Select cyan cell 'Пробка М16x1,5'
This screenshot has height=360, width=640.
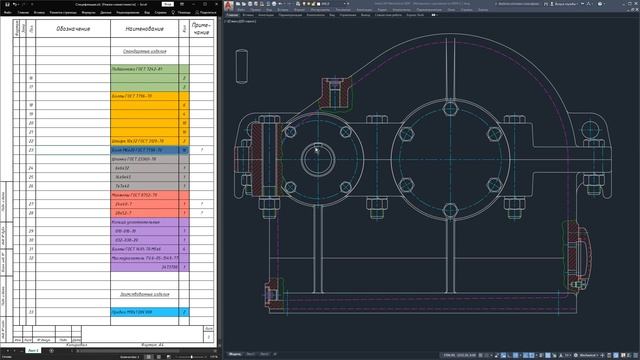[144, 312]
